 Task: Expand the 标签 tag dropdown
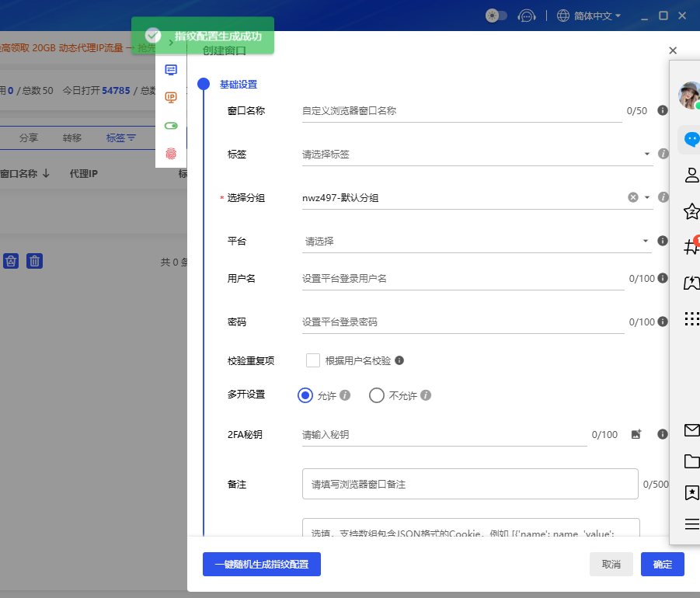click(x=647, y=154)
